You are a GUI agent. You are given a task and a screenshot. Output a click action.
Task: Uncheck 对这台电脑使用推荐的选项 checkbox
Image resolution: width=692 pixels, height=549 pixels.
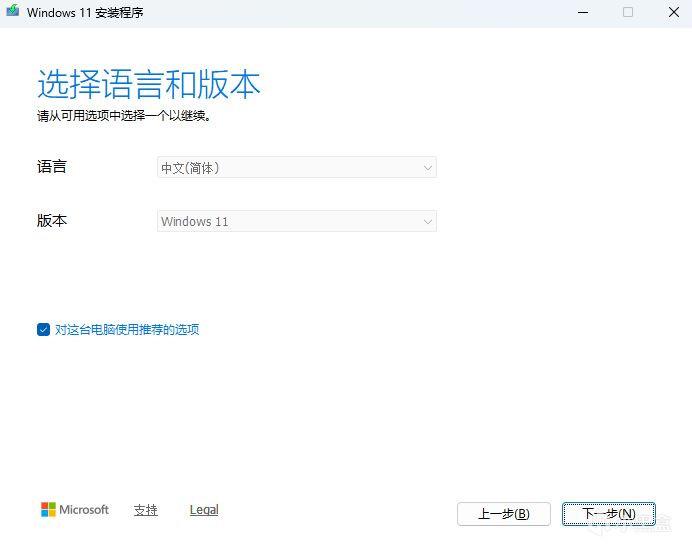click(43, 329)
